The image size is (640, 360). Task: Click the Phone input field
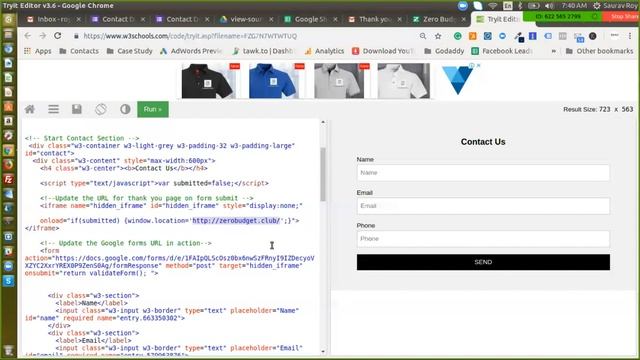click(483, 239)
